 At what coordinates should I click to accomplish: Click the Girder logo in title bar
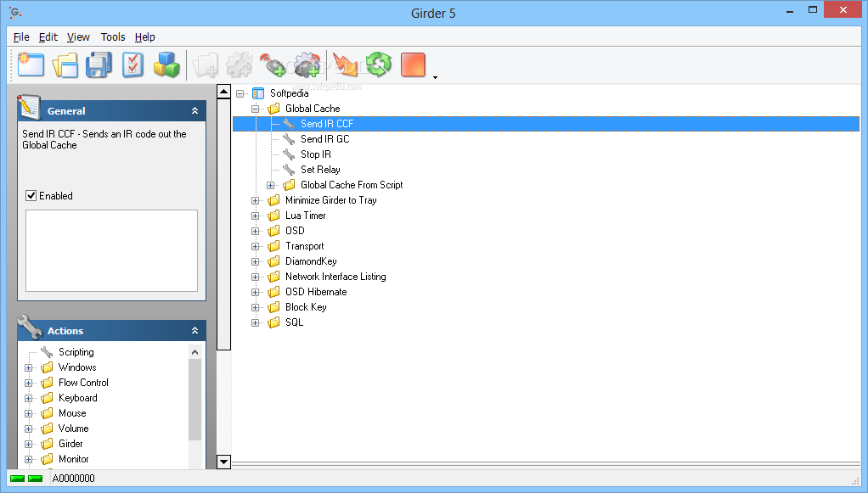[15, 12]
